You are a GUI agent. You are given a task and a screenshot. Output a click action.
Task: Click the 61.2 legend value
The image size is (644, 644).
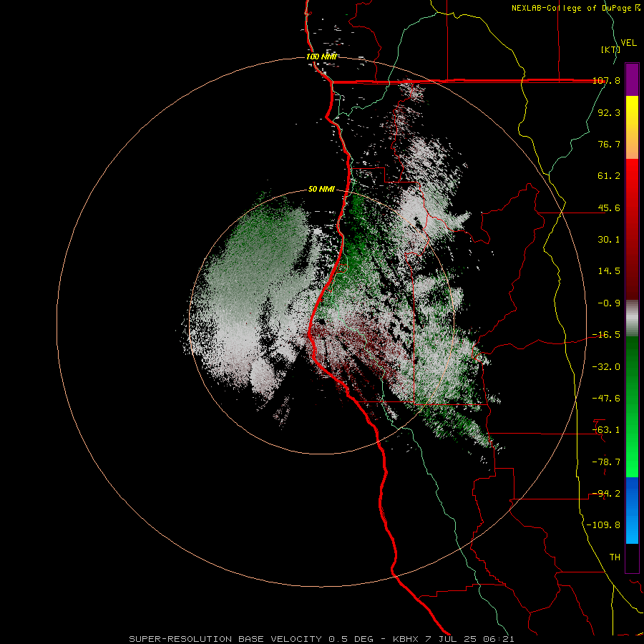[x=609, y=176]
